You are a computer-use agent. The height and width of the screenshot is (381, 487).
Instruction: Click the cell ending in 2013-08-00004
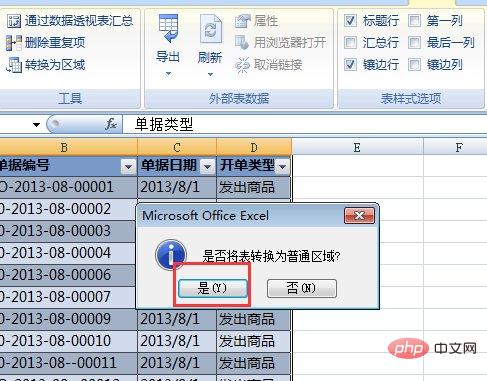68,253
